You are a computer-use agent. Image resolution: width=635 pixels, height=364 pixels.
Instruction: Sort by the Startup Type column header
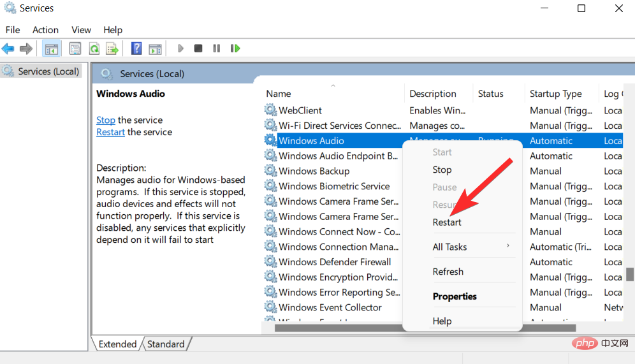pyautogui.click(x=555, y=94)
